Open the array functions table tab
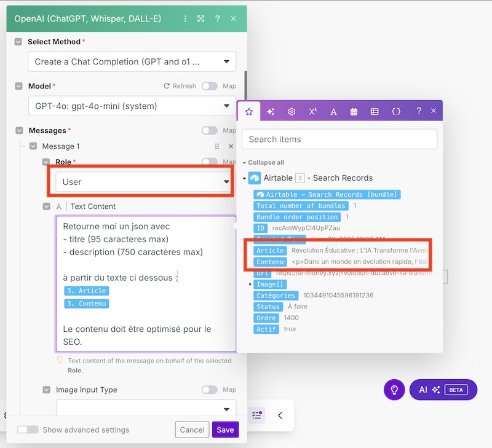This screenshot has height=448, width=492. pyautogui.click(x=375, y=112)
